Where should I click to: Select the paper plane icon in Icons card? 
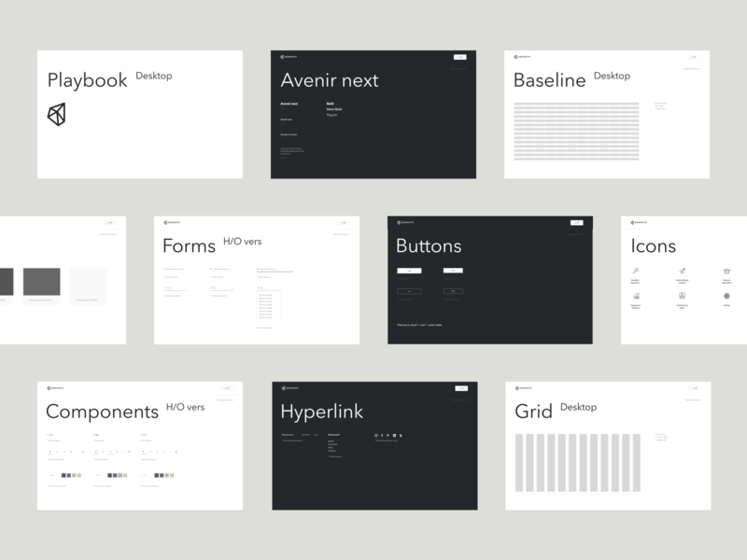tap(683, 271)
